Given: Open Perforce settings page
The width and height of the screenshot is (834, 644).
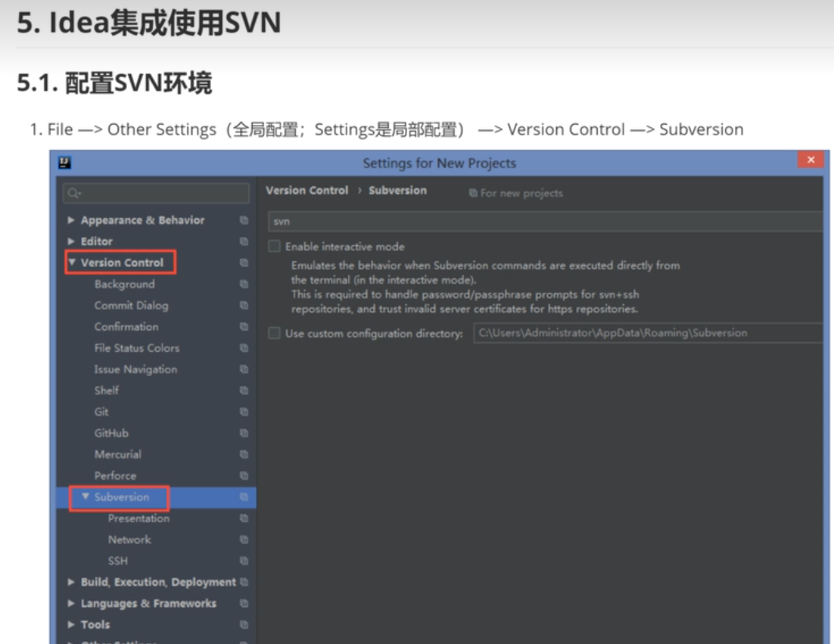Looking at the screenshot, I should click(115, 476).
